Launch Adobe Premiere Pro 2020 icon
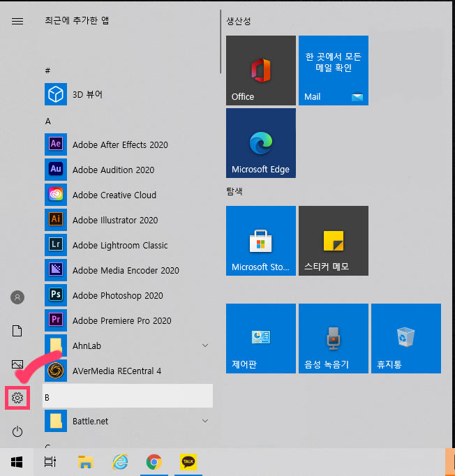This screenshot has width=455, height=476. point(56,320)
